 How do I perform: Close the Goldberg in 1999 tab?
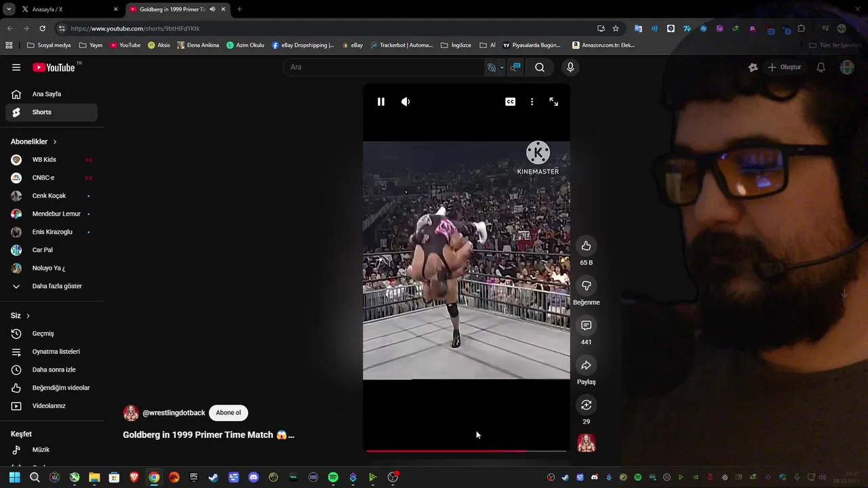(x=223, y=9)
